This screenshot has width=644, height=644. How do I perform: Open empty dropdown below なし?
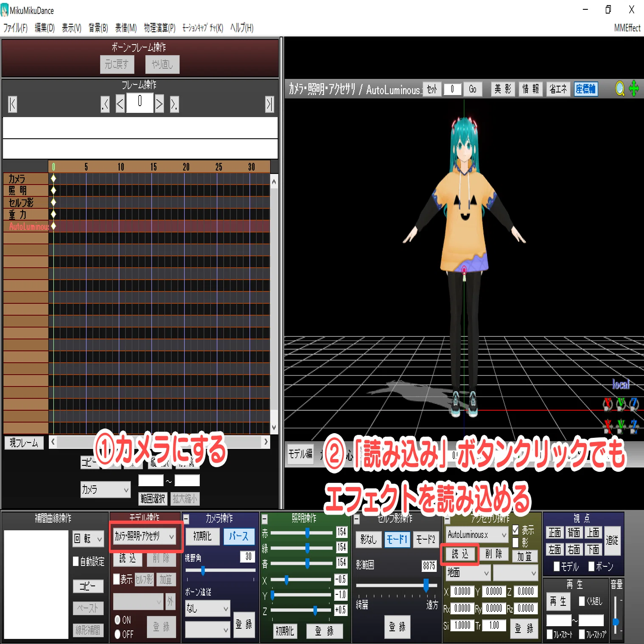207,630
